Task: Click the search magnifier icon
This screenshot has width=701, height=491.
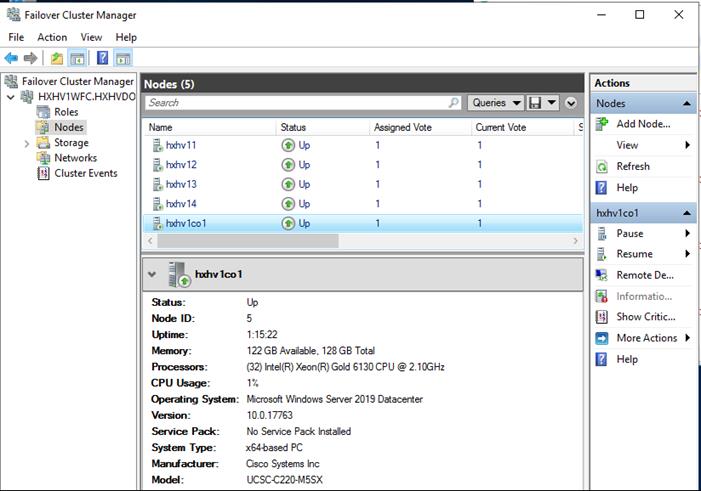Action: click(x=453, y=103)
